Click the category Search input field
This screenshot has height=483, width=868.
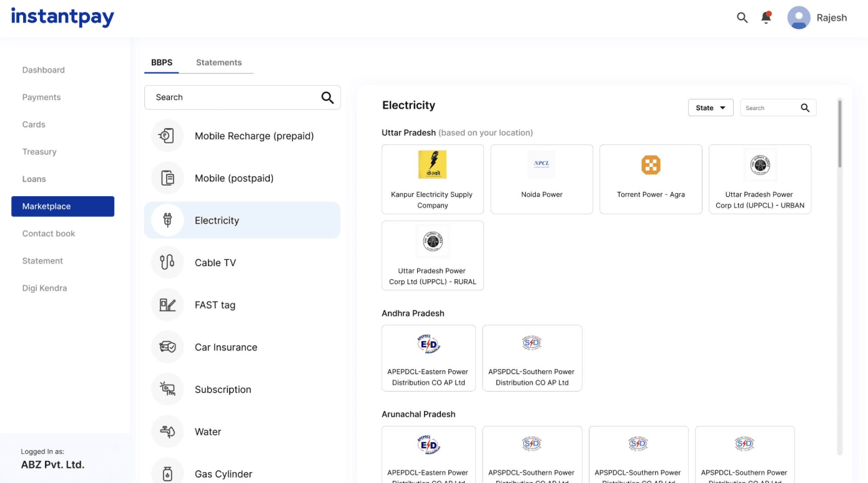[235, 97]
